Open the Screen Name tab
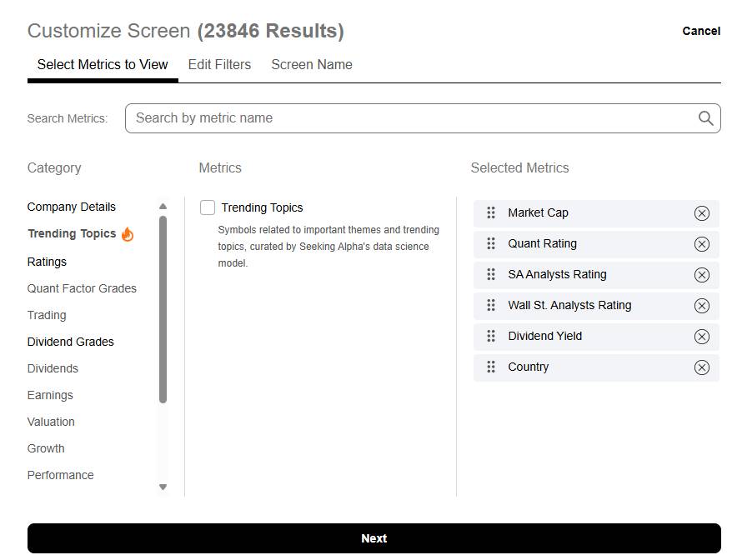 click(x=311, y=65)
